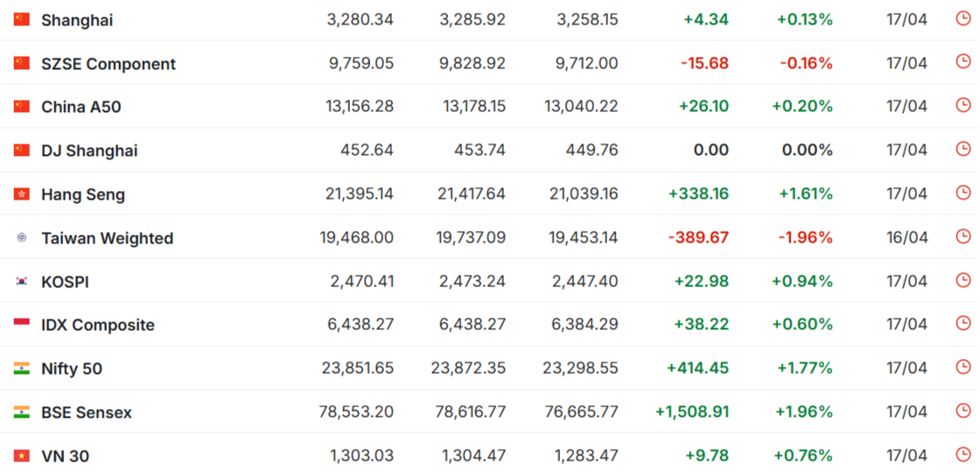Open the Shanghai index link

point(77,20)
